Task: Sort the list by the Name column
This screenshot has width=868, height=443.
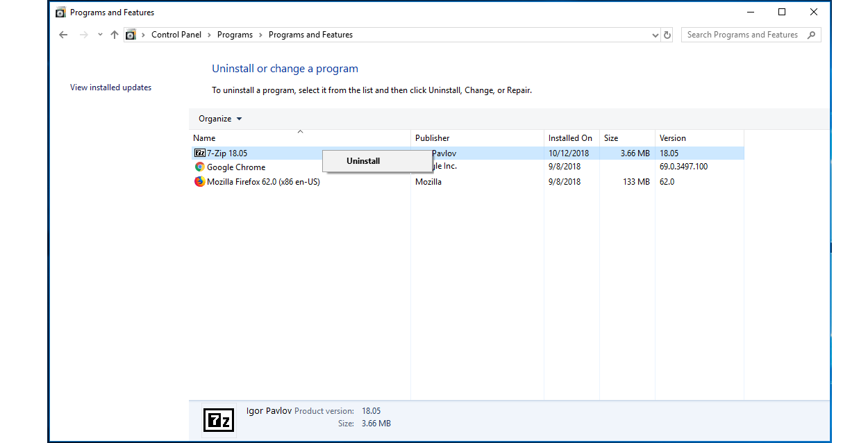Action: tap(204, 137)
